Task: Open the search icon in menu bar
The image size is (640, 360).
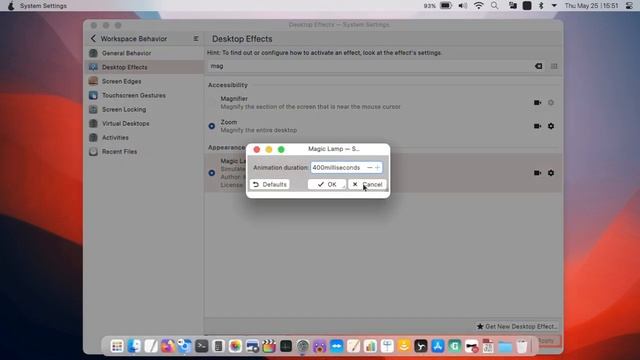Action: tap(495, 6)
